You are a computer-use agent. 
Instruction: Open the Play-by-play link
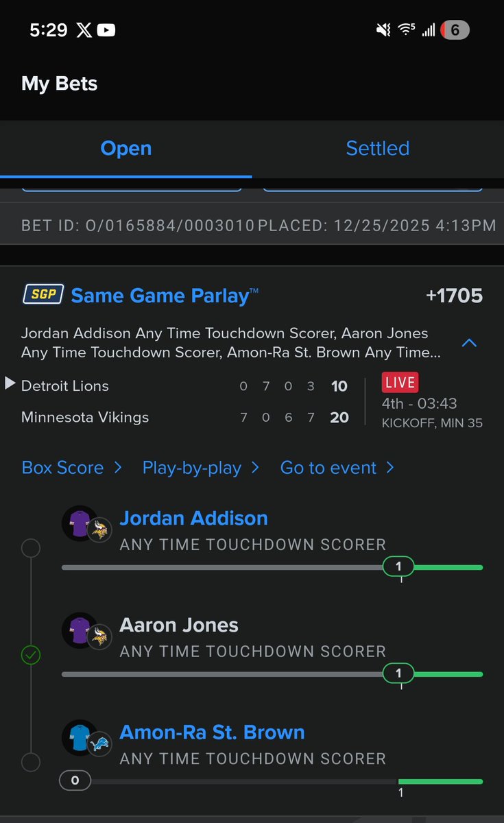pos(201,468)
